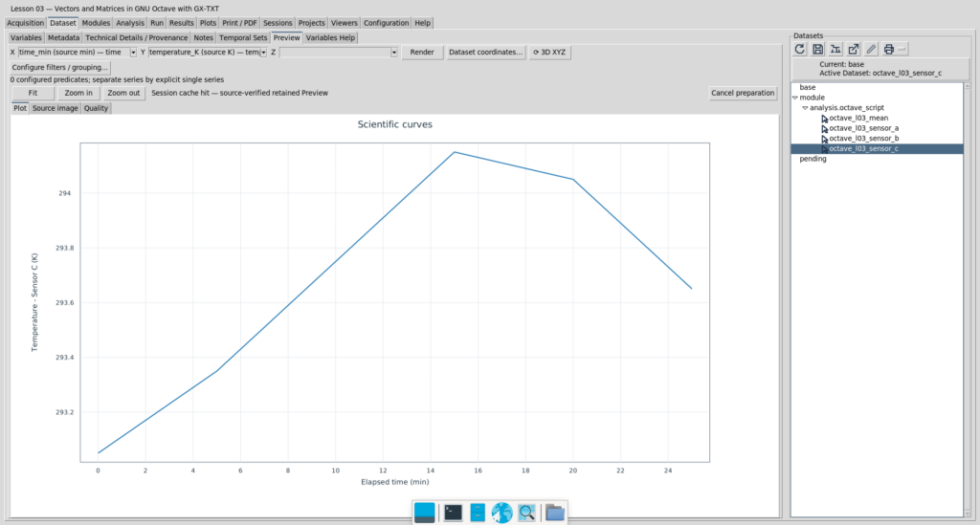Open Technical Details / Provenance tab
The height and width of the screenshot is (525, 980).
(x=136, y=38)
